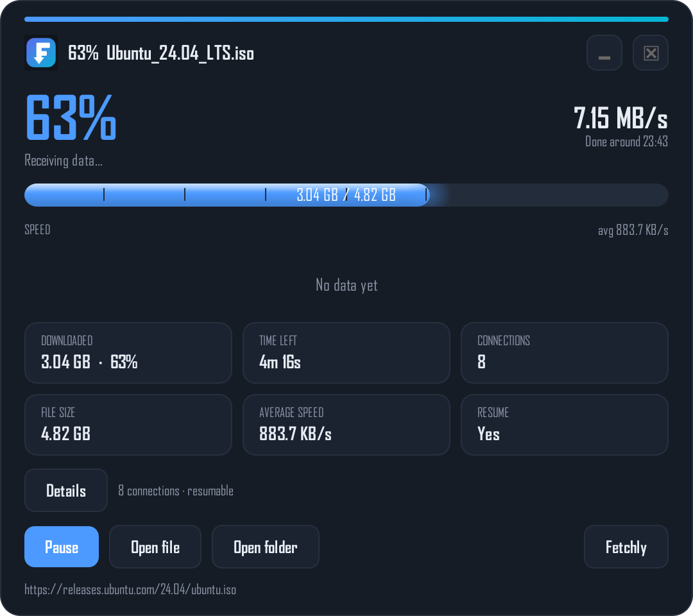Click the SPEED section heading
Screen dimensions: 693x616
point(38,230)
